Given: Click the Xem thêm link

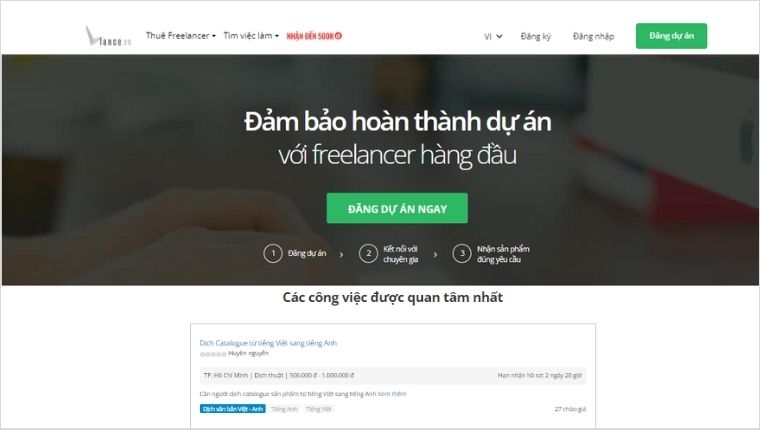Looking at the screenshot, I should 392,394.
